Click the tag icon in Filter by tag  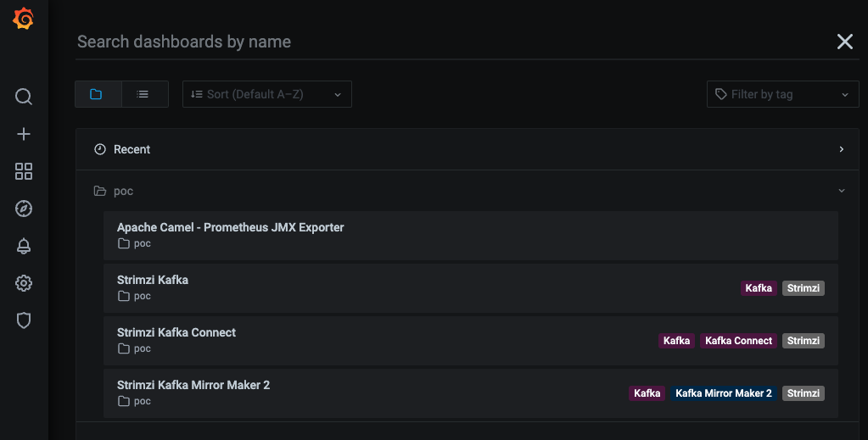click(720, 94)
